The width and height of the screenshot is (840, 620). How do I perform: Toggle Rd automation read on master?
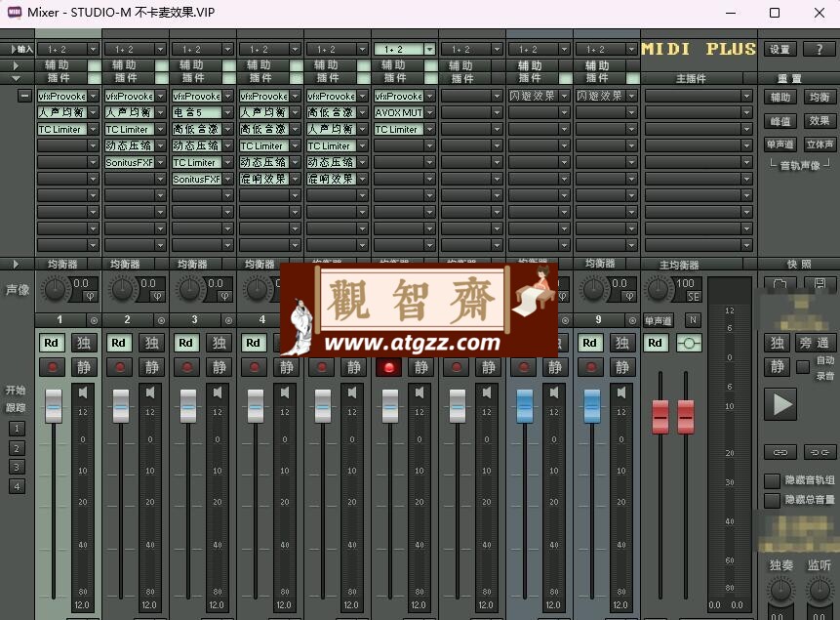pos(656,343)
